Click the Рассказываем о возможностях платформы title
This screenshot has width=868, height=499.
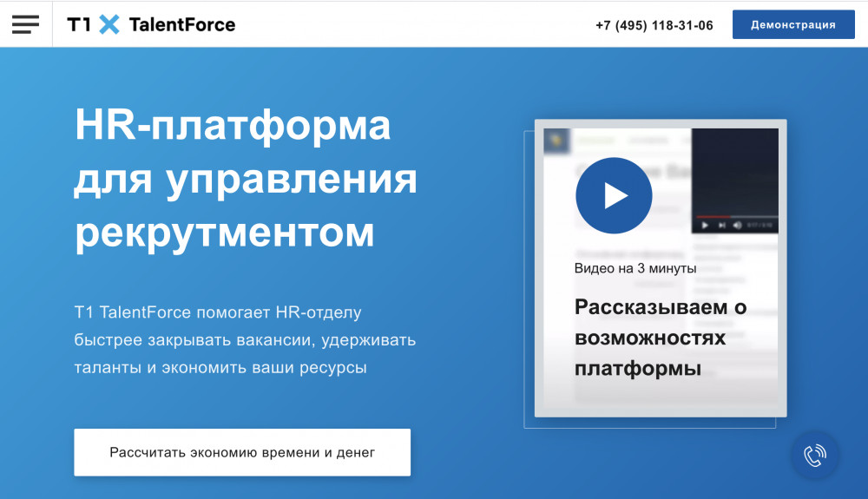click(x=661, y=338)
